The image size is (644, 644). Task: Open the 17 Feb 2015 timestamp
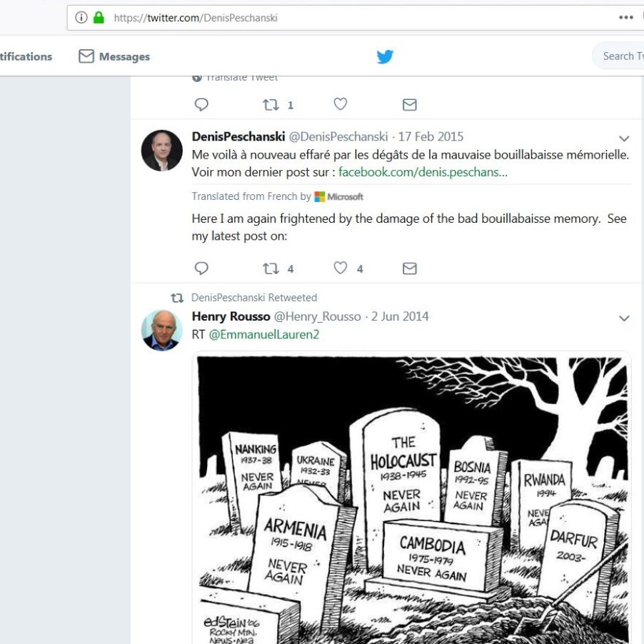pos(431,137)
